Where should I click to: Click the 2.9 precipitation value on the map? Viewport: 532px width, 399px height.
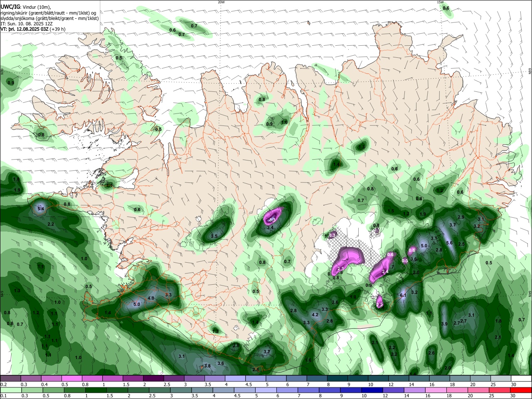click(x=461, y=217)
